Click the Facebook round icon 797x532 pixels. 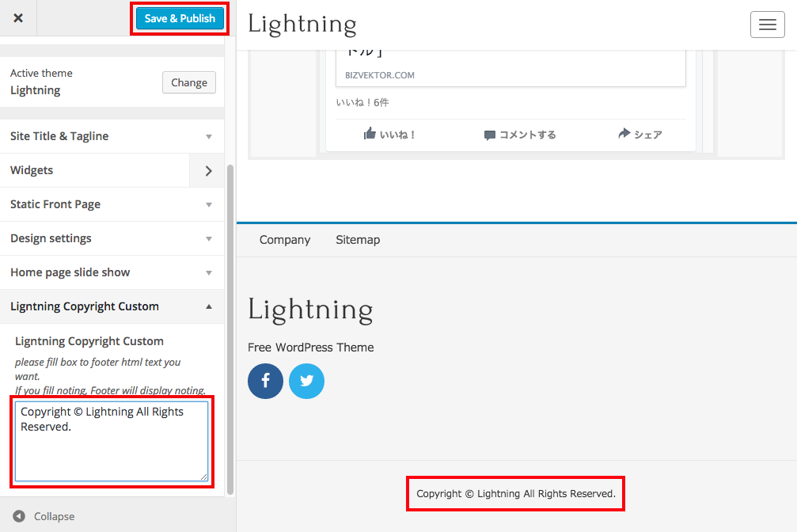click(x=265, y=381)
